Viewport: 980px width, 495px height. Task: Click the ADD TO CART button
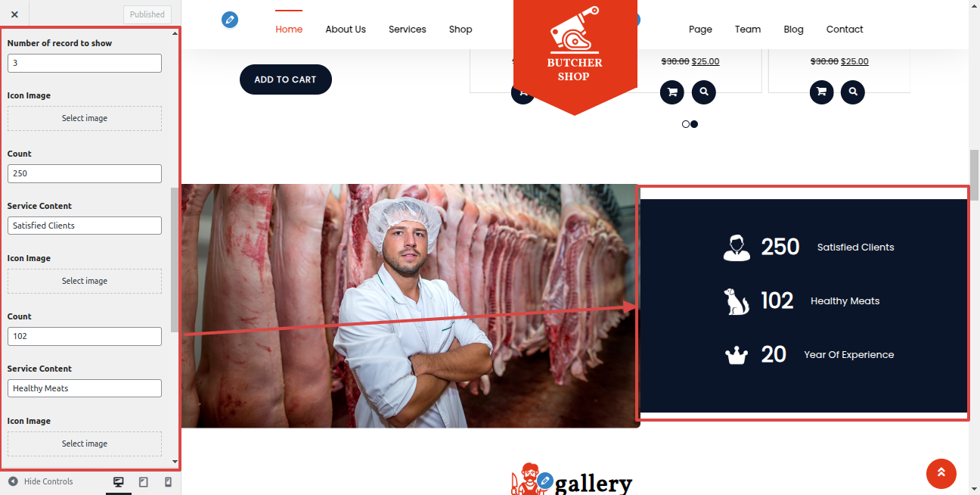pos(286,79)
